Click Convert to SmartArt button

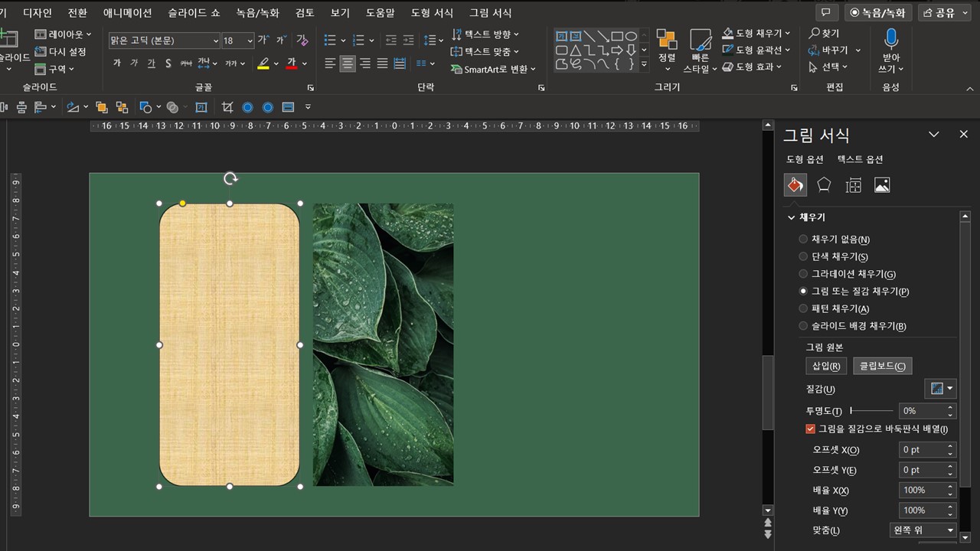pos(494,69)
